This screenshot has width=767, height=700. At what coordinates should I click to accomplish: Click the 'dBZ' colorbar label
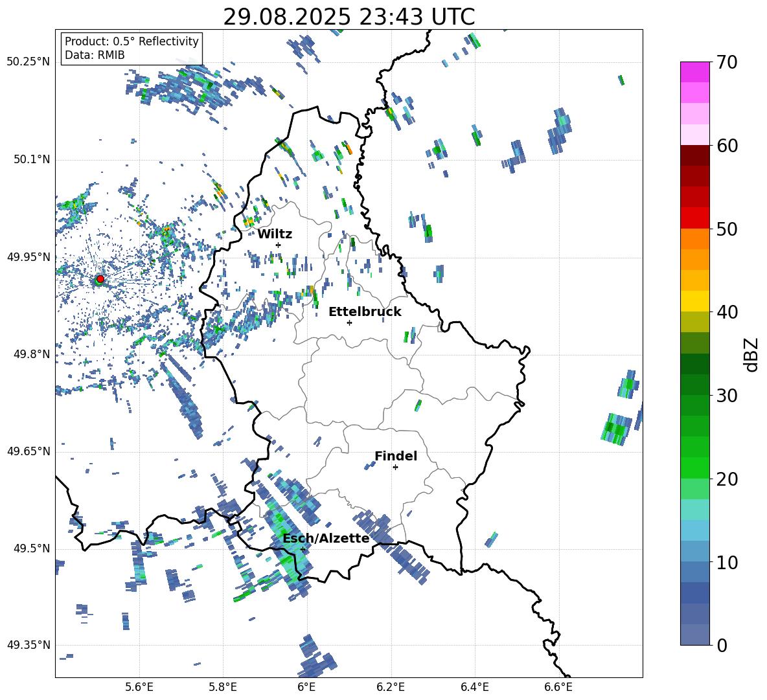[x=751, y=354]
